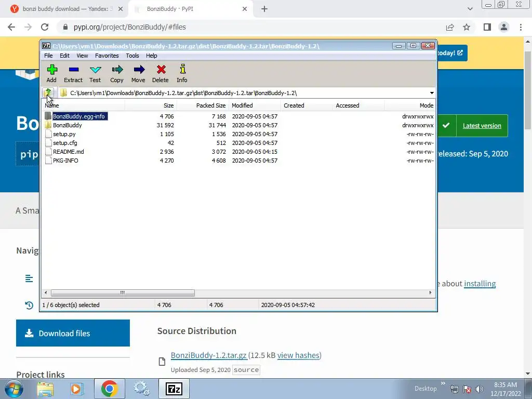Share this page from the address bar
Image resolution: width=532 pixels, height=399 pixels.
coord(450,27)
